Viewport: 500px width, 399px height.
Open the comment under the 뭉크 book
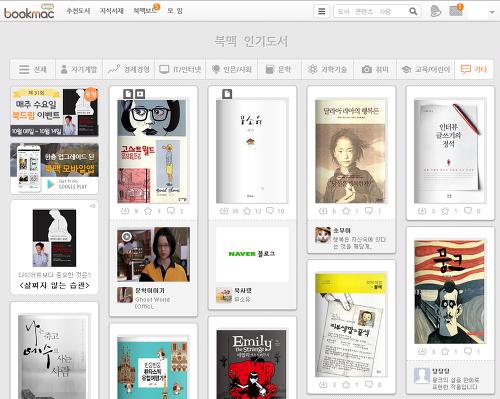[x=450, y=379]
